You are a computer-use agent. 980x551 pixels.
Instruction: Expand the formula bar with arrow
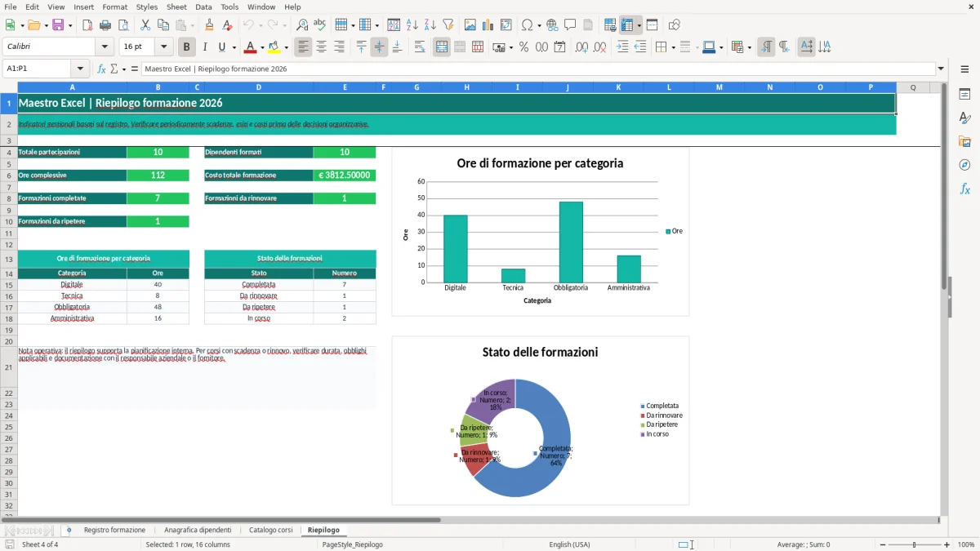point(941,69)
